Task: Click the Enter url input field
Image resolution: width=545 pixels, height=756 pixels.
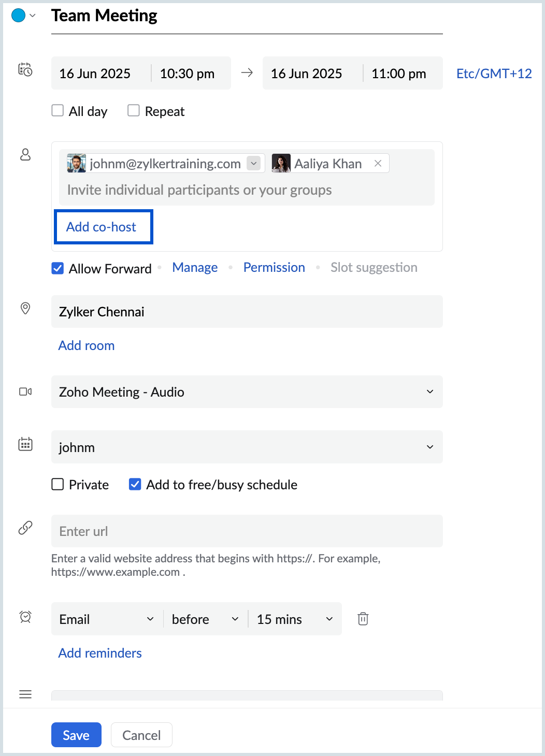Action: (x=247, y=531)
